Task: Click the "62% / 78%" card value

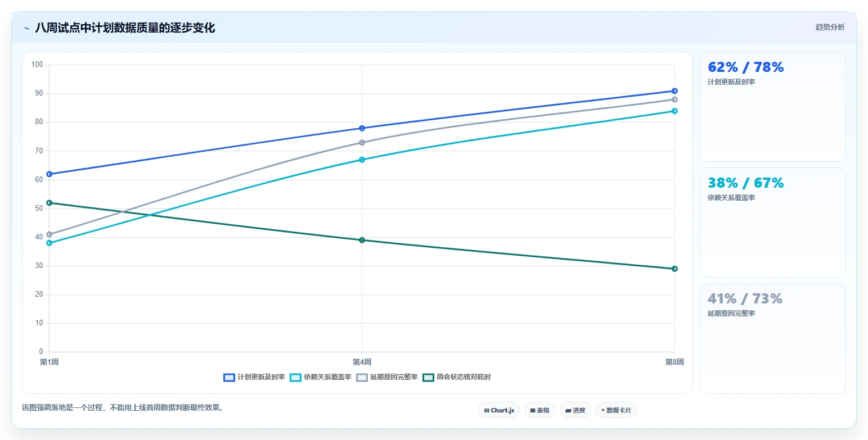Action: 745,67
